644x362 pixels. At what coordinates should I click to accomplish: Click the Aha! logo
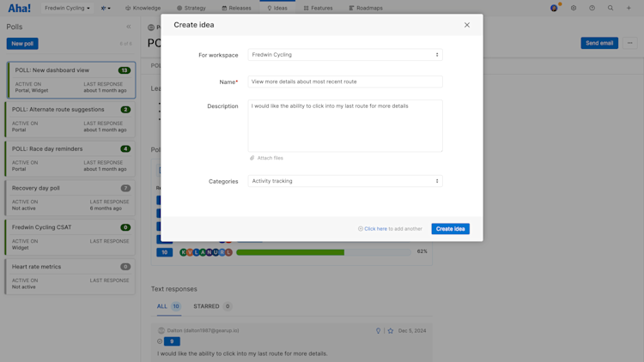(x=19, y=9)
